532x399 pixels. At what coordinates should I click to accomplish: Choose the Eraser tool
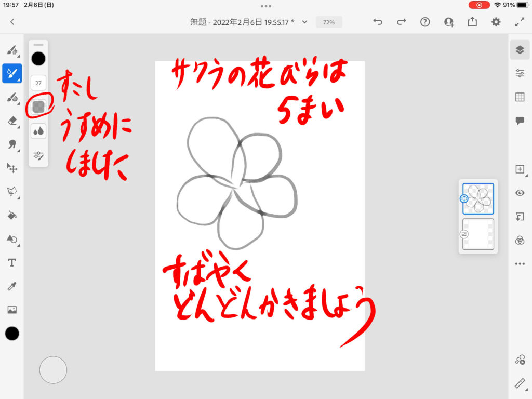[11, 121]
